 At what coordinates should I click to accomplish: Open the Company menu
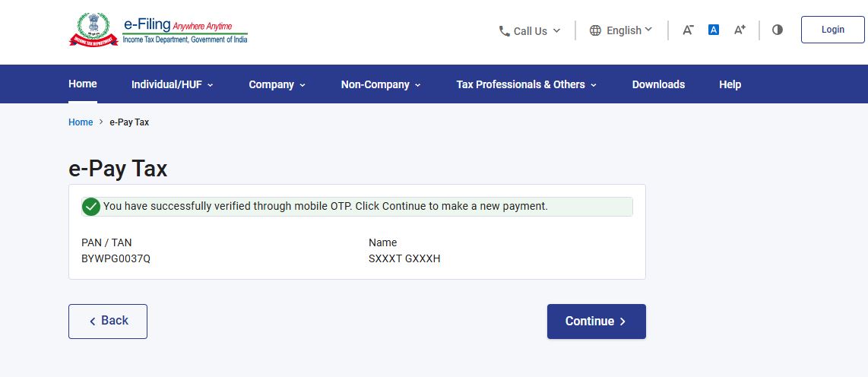tap(277, 85)
